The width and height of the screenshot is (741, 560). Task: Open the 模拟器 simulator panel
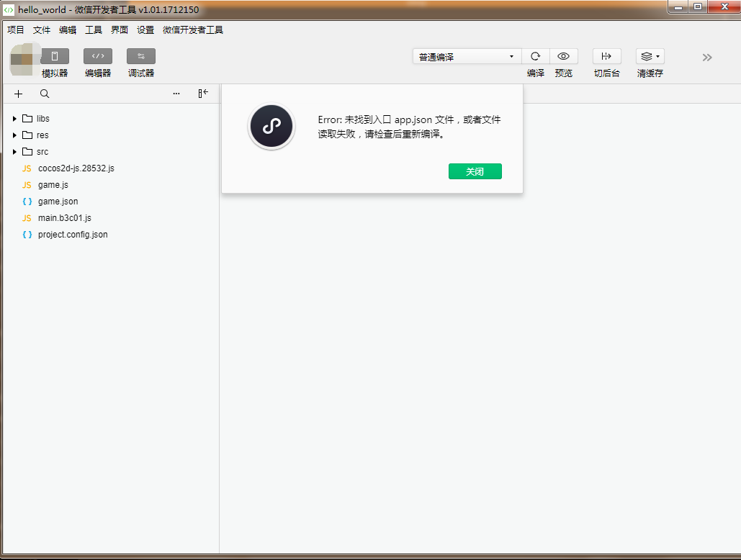point(54,63)
